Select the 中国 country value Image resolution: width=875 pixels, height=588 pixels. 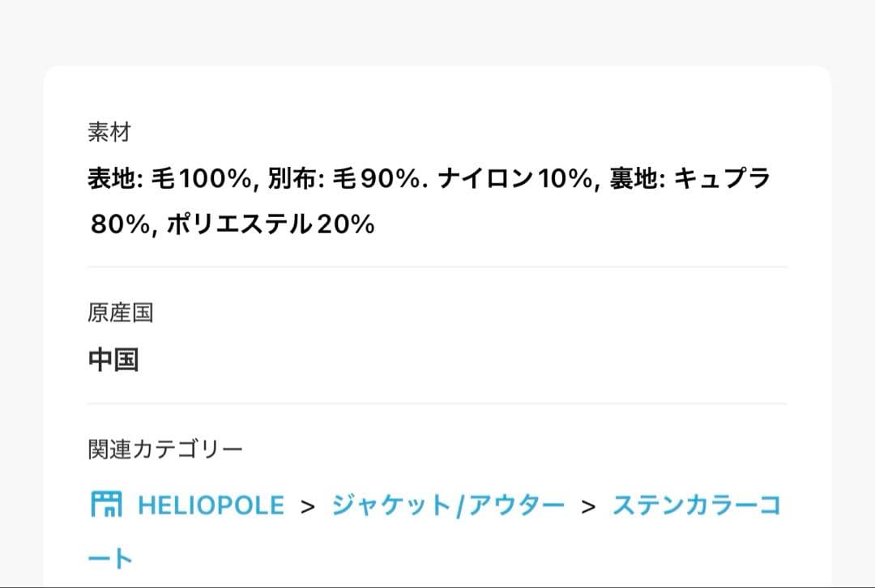(x=113, y=360)
